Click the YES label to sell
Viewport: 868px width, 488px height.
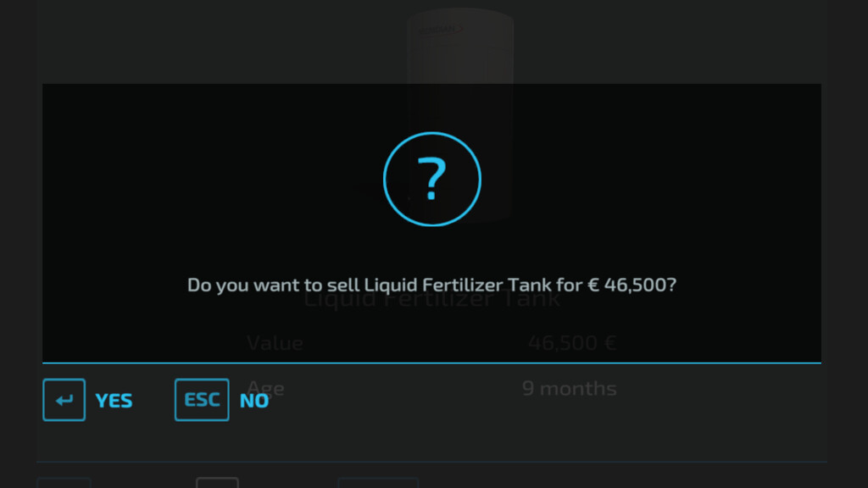[x=114, y=401]
